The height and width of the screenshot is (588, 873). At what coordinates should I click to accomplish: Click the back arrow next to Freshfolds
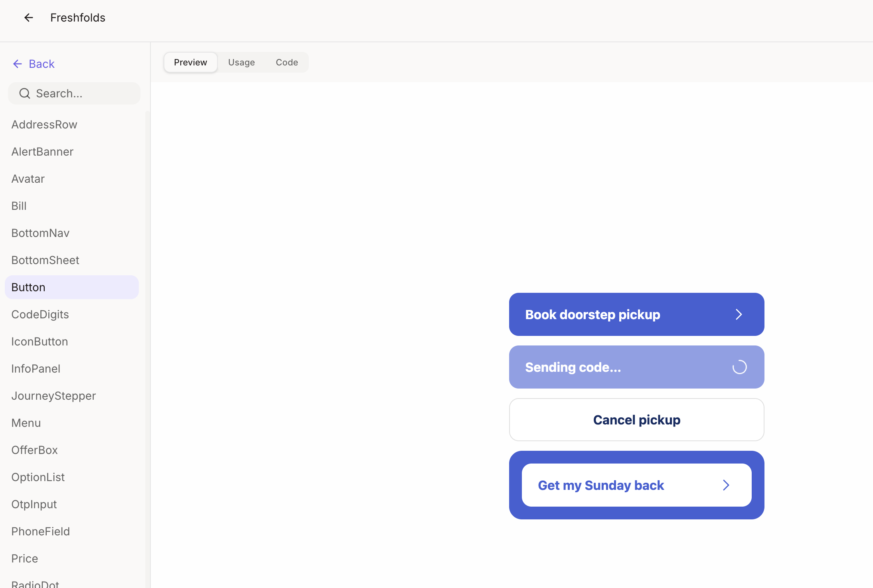click(28, 18)
